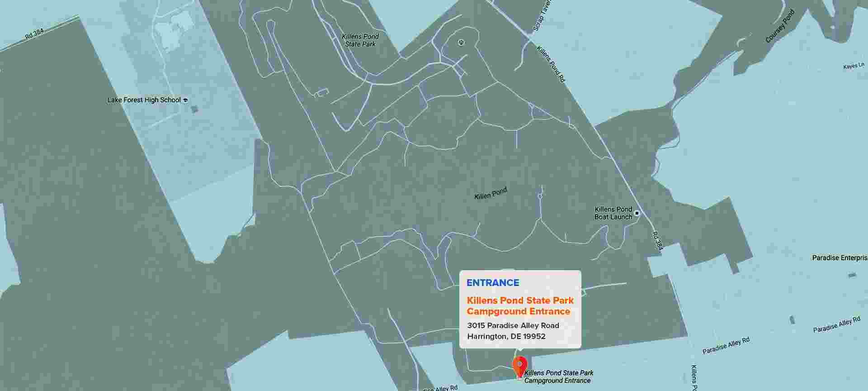Click the small circular marker near Killens Pond State Park

point(461,43)
